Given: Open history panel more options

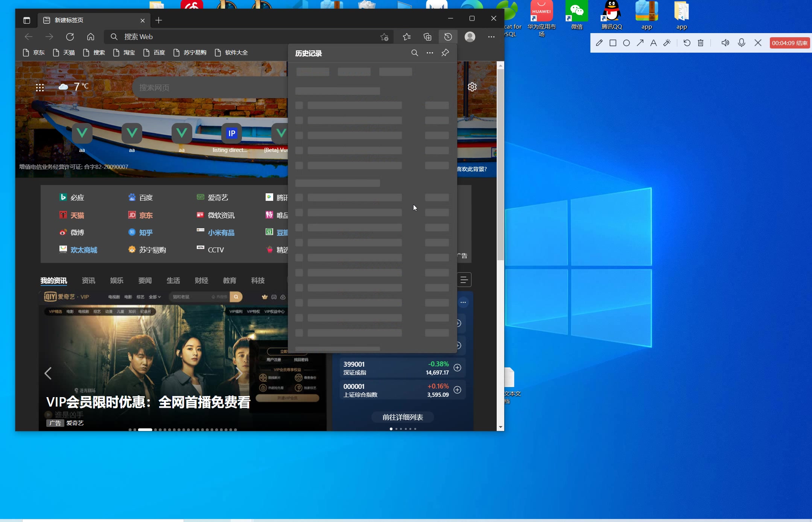Looking at the screenshot, I should pos(430,53).
